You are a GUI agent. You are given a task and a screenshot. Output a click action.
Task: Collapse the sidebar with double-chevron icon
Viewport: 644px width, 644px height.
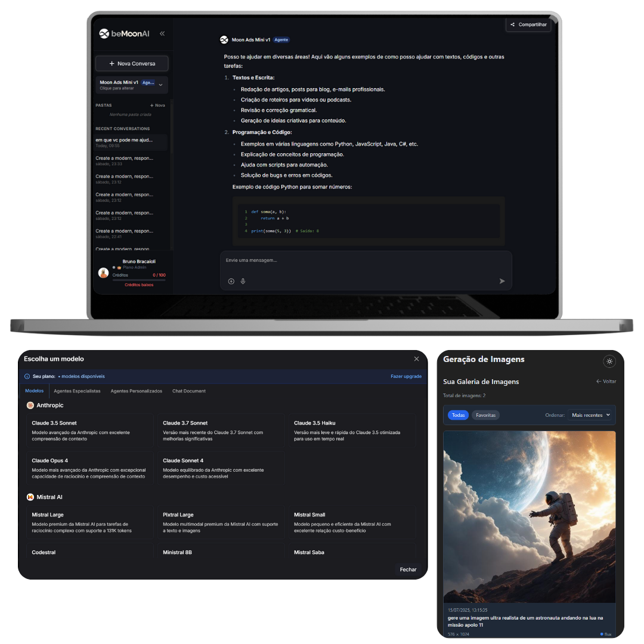click(162, 34)
